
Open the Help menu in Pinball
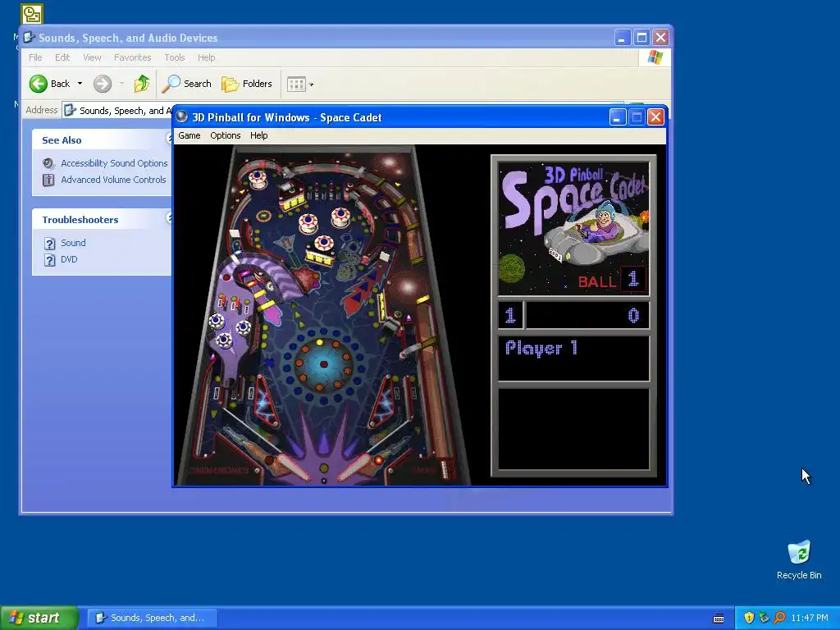click(x=258, y=135)
